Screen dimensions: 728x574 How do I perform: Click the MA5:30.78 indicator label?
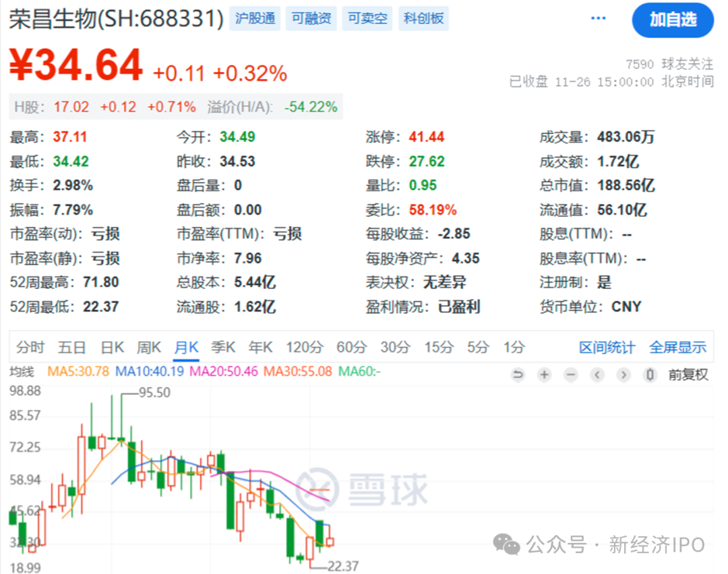tap(78, 372)
